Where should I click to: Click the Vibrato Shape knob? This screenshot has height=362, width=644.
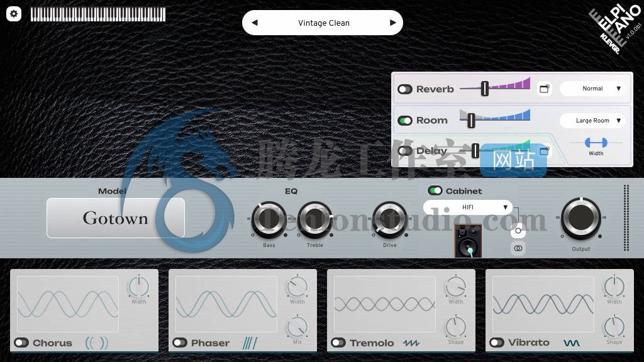pos(614,327)
